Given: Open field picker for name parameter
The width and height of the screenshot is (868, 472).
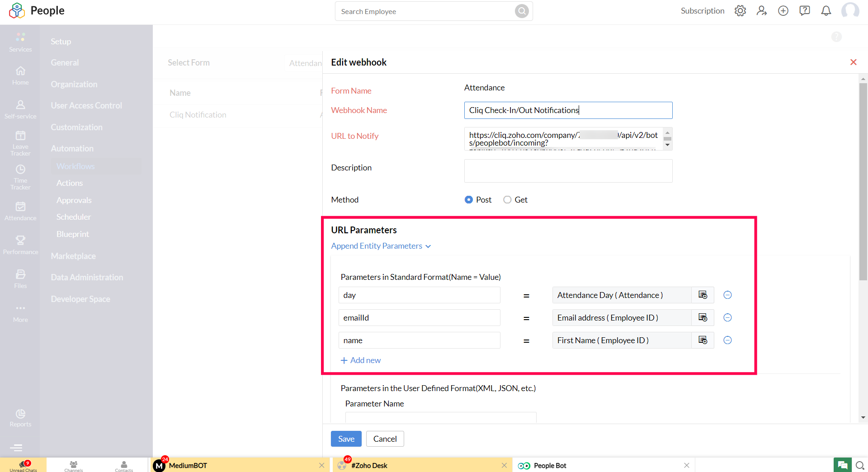Looking at the screenshot, I should tap(703, 340).
